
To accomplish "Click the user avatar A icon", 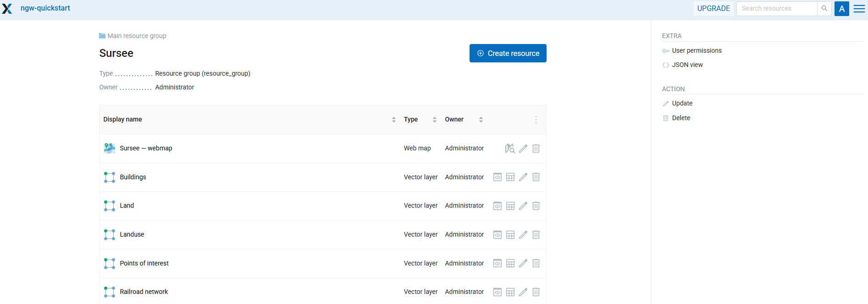I will click(x=841, y=9).
